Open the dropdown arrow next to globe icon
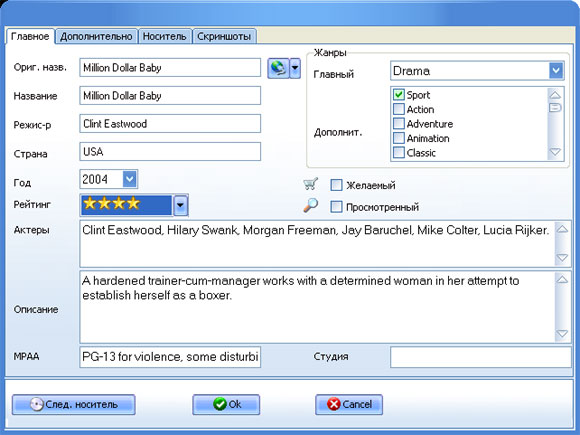This screenshot has width=580, height=435. [x=295, y=68]
